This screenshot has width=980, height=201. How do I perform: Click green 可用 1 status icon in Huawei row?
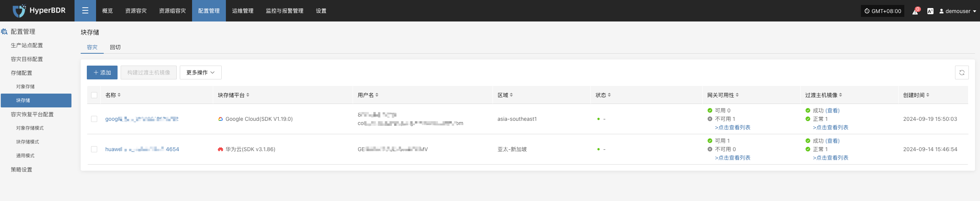(710, 141)
